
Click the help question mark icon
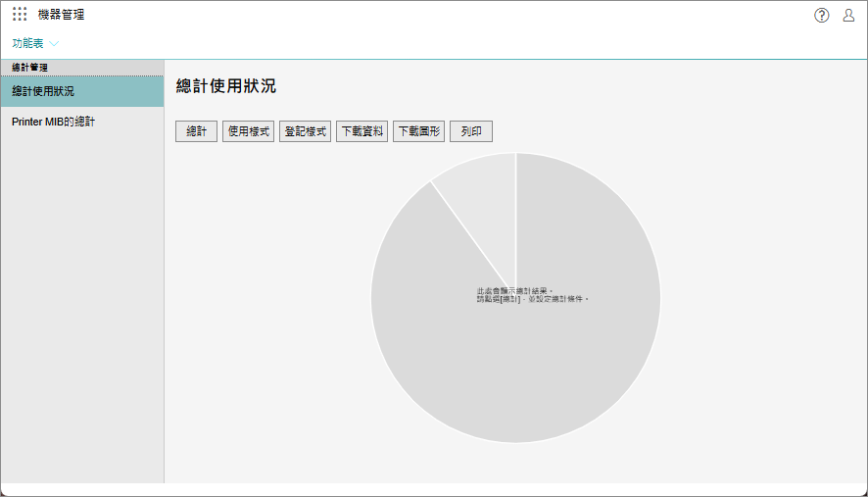821,15
